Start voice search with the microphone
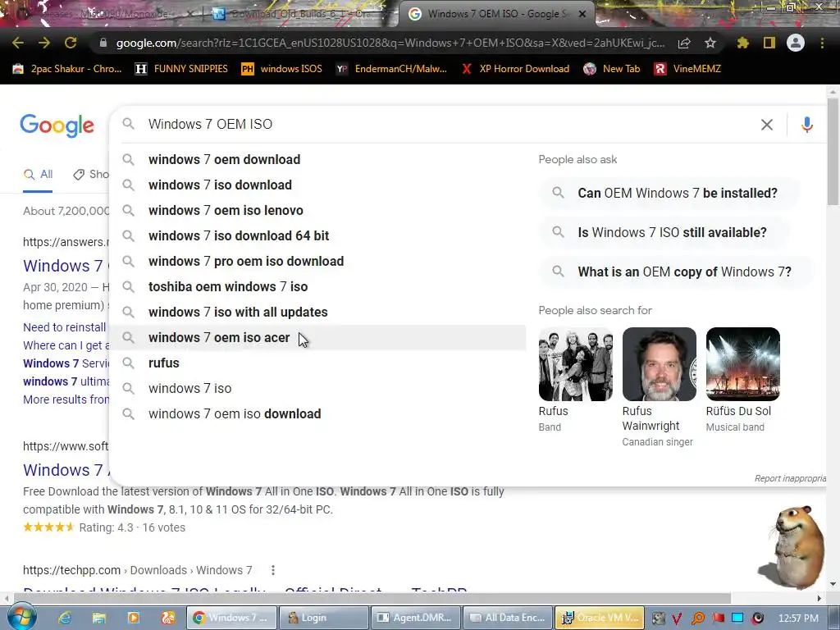This screenshot has height=630, width=840. click(x=807, y=125)
